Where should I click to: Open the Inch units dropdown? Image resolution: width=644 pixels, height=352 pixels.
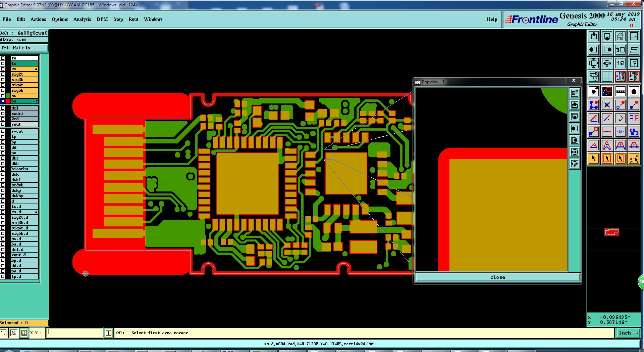[628, 333]
